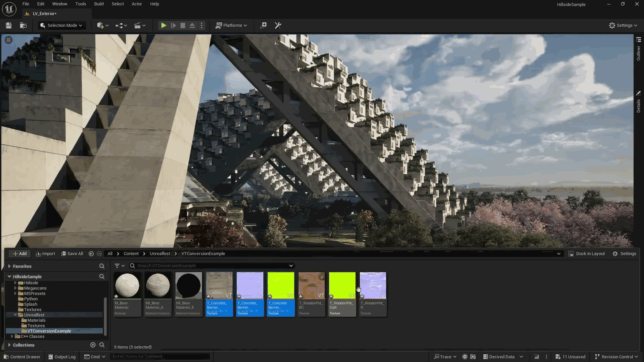Open the Derived Data menu
The height and width of the screenshot is (362, 644).
click(503, 357)
